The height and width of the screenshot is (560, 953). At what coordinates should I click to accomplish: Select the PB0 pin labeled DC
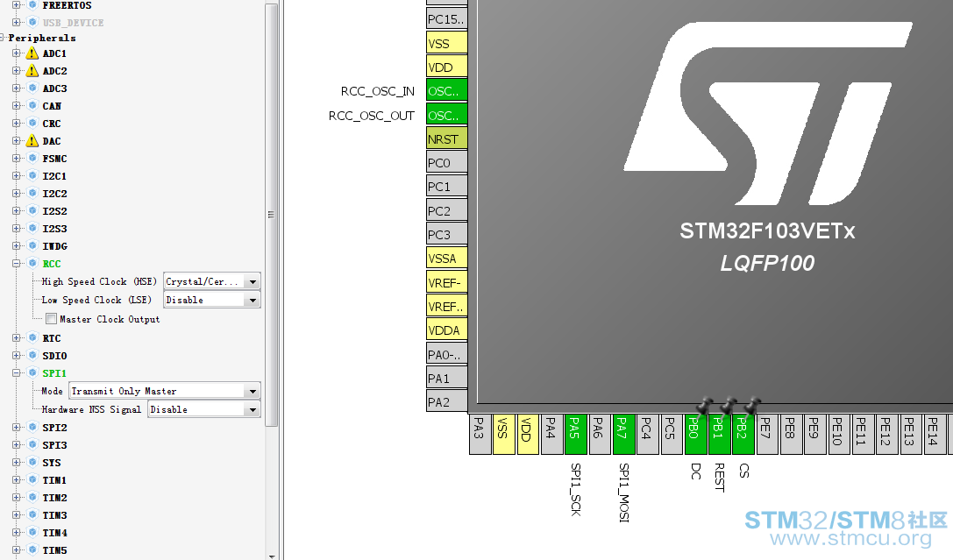coord(695,434)
